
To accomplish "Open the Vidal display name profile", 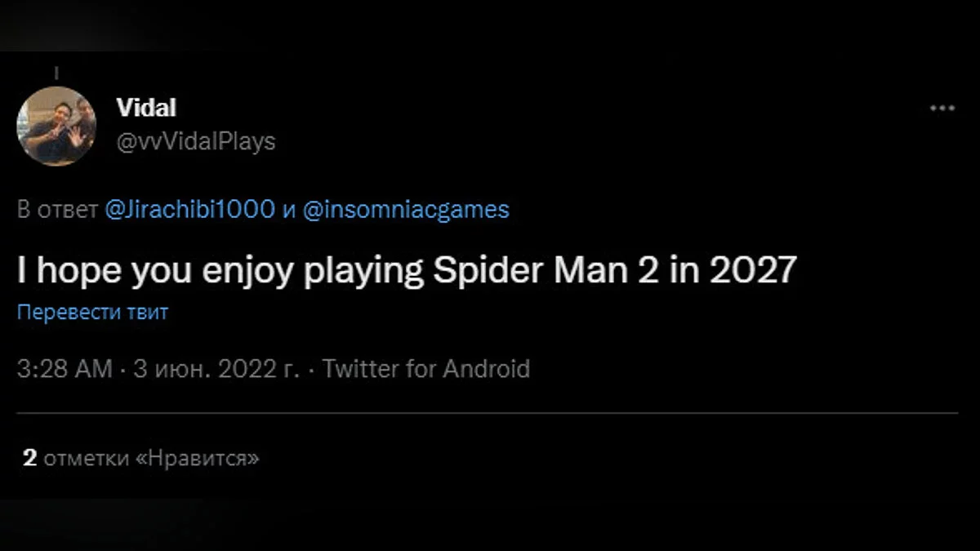I will (147, 107).
